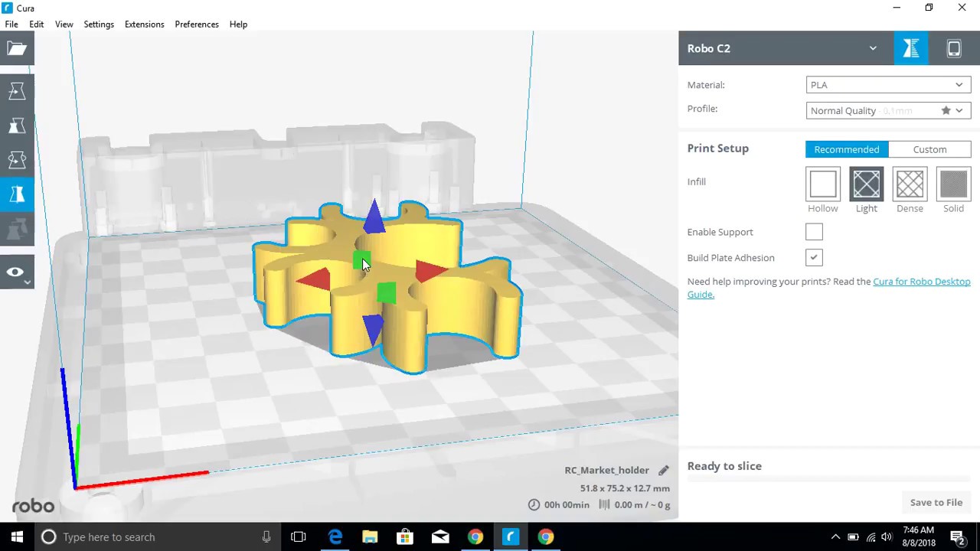Open the Settings menu
This screenshot has width=980, height=551.
(99, 24)
